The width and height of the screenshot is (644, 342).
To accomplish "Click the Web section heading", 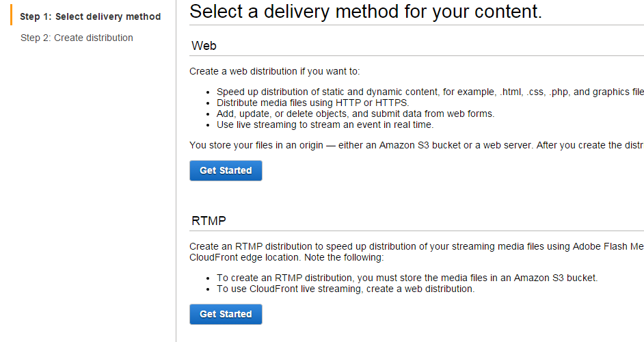I will (x=204, y=46).
